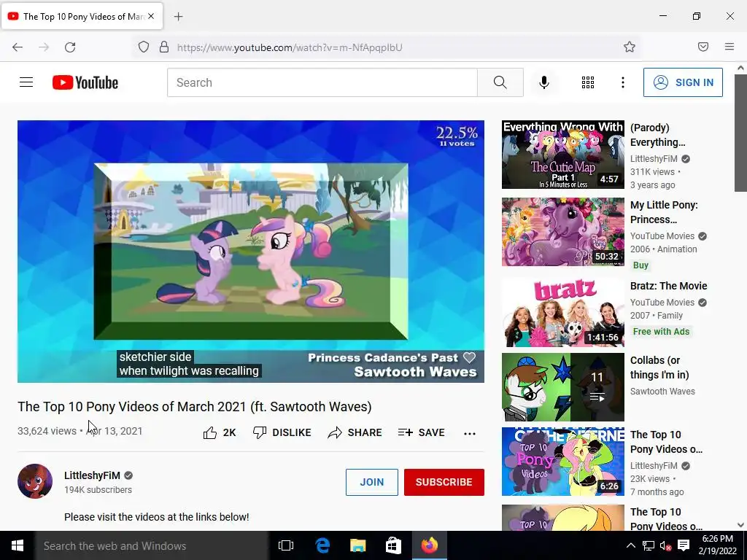This screenshot has width=747, height=560.
Task: Open File Explorer from taskbar
Action: click(x=357, y=545)
